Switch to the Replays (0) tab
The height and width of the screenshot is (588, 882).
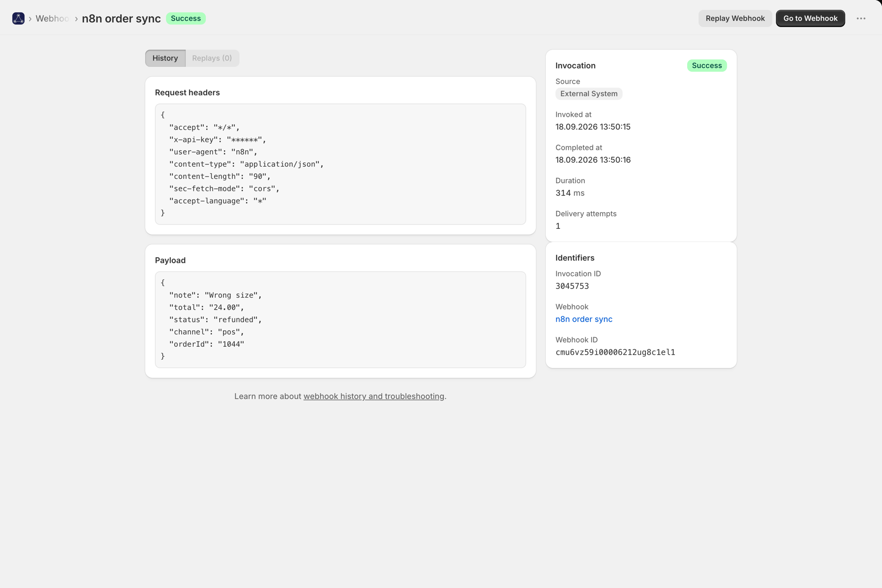pyautogui.click(x=212, y=58)
